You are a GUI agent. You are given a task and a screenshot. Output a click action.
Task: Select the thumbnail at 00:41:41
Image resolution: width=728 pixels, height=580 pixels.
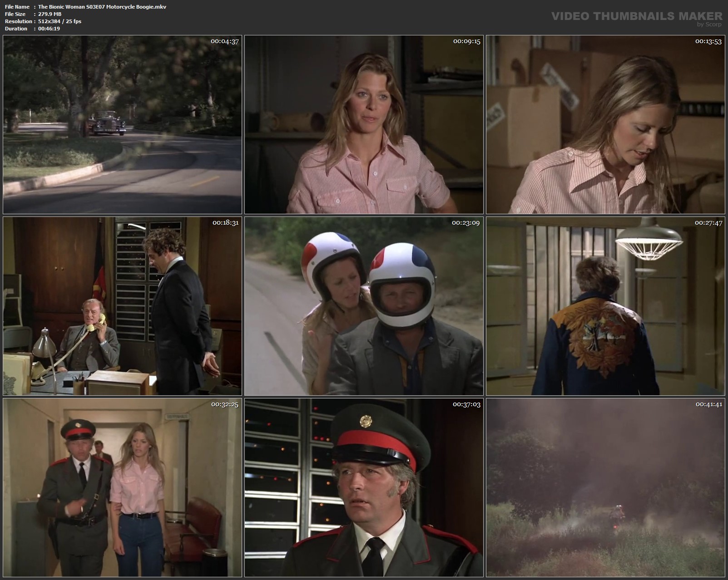pyautogui.click(x=605, y=487)
